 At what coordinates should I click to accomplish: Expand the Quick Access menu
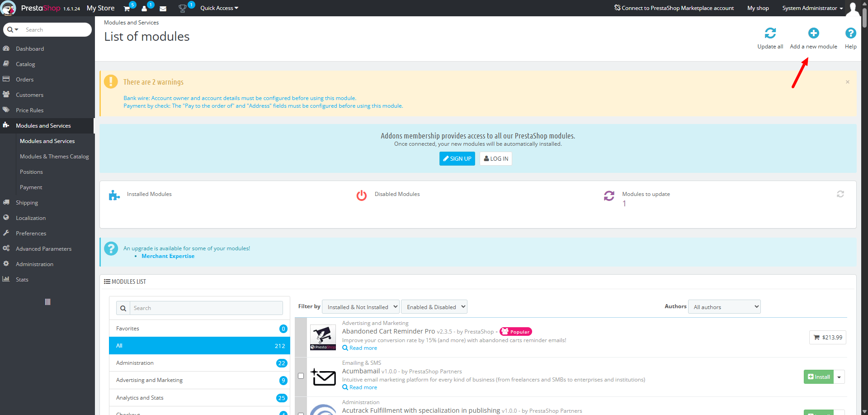tap(219, 8)
